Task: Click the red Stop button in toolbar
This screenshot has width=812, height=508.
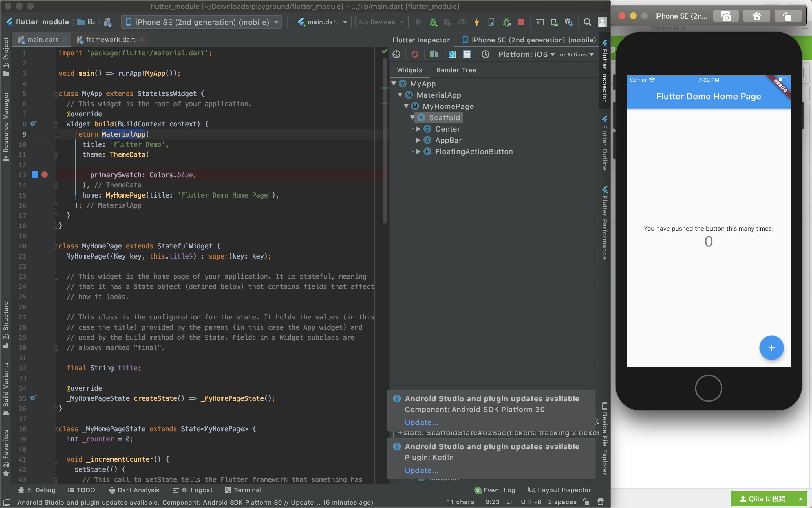Action: coord(521,22)
